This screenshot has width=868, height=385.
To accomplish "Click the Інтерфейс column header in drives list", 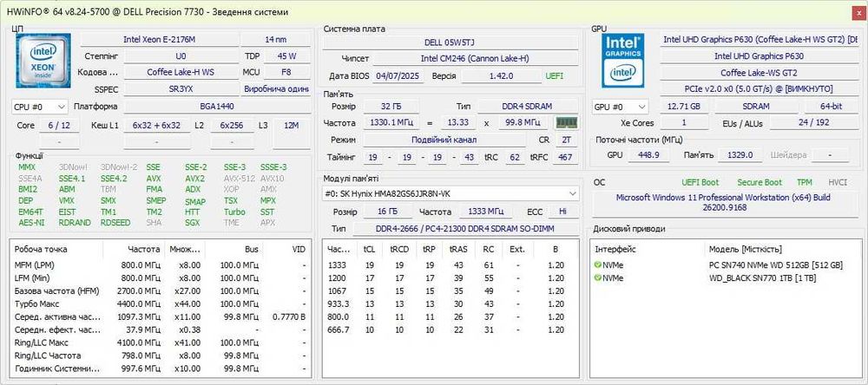I will [647, 250].
